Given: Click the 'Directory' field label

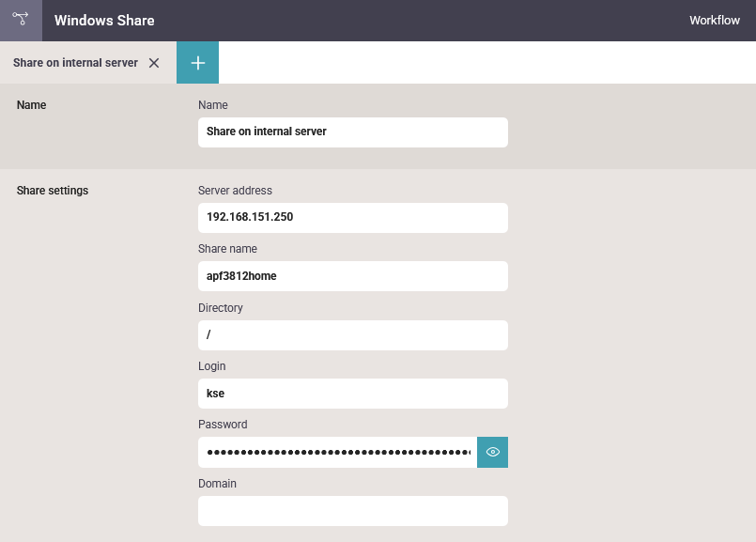Looking at the screenshot, I should click(x=221, y=308).
